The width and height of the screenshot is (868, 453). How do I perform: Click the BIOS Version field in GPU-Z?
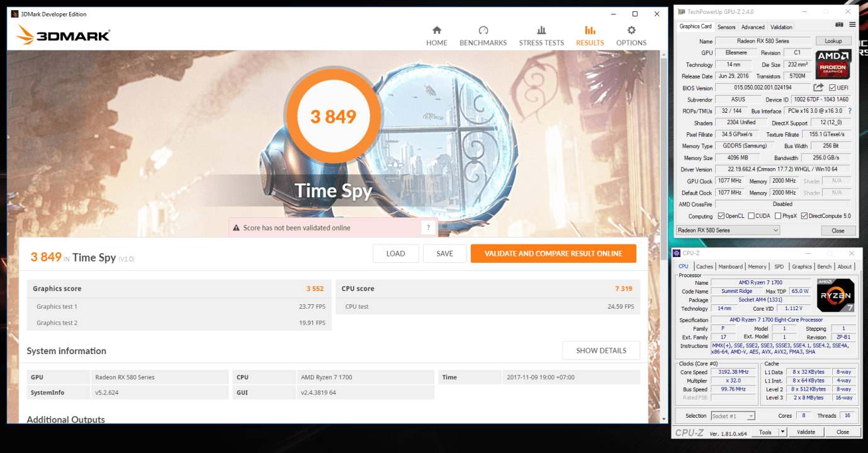[x=763, y=88]
